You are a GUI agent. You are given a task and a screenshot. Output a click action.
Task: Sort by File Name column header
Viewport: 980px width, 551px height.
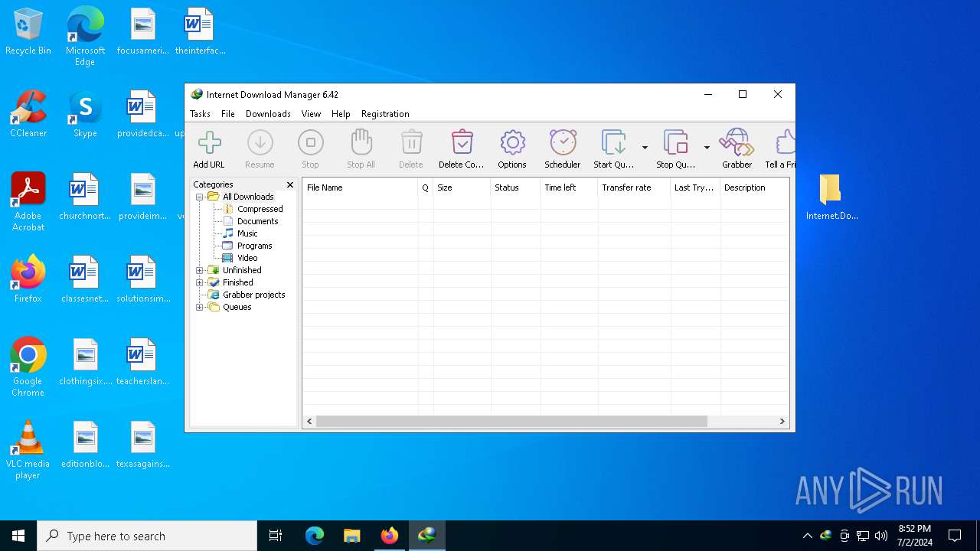coord(360,187)
